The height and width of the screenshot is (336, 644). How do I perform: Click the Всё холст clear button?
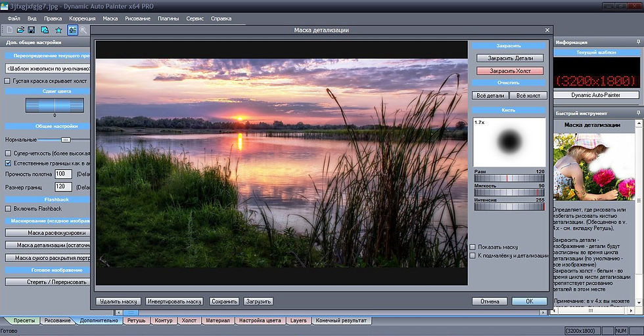[528, 96]
